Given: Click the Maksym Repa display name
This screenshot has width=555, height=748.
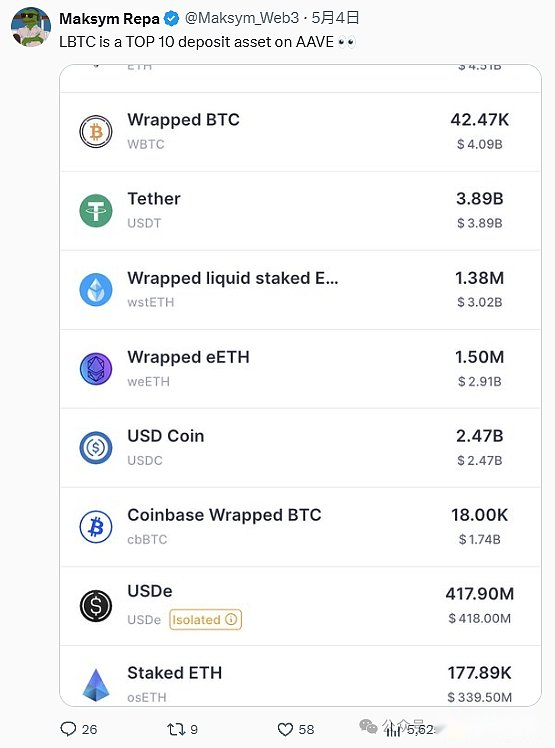Looking at the screenshot, I should (x=109, y=19).
